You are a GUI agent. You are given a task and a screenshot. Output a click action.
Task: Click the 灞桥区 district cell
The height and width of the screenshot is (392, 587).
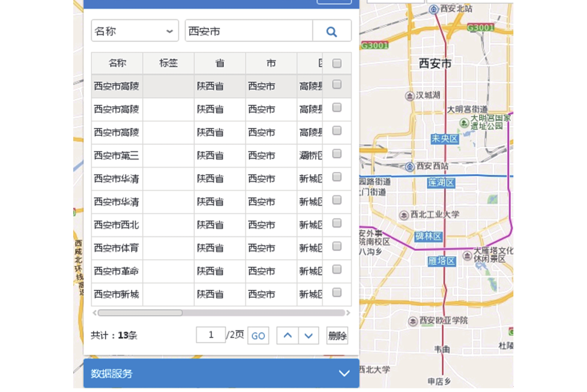pos(310,155)
